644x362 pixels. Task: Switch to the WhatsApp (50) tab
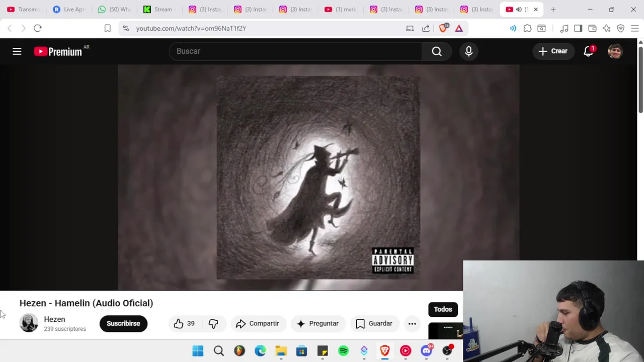coord(114,9)
